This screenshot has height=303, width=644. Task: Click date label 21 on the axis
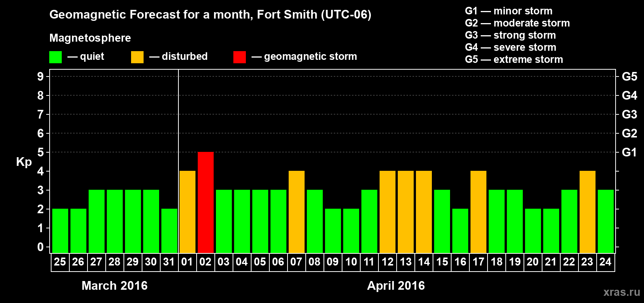pyautogui.click(x=551, y=262)
